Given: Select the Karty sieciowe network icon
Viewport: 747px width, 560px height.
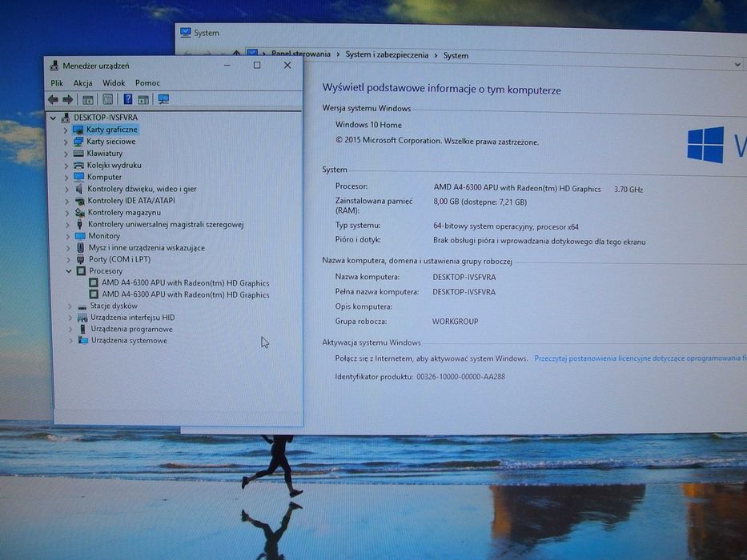Looking at the screenshot, I should (78, 142).
